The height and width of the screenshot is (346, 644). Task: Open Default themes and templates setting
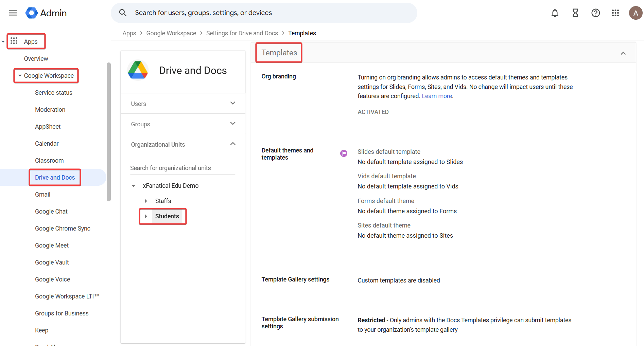click(287, 154)
